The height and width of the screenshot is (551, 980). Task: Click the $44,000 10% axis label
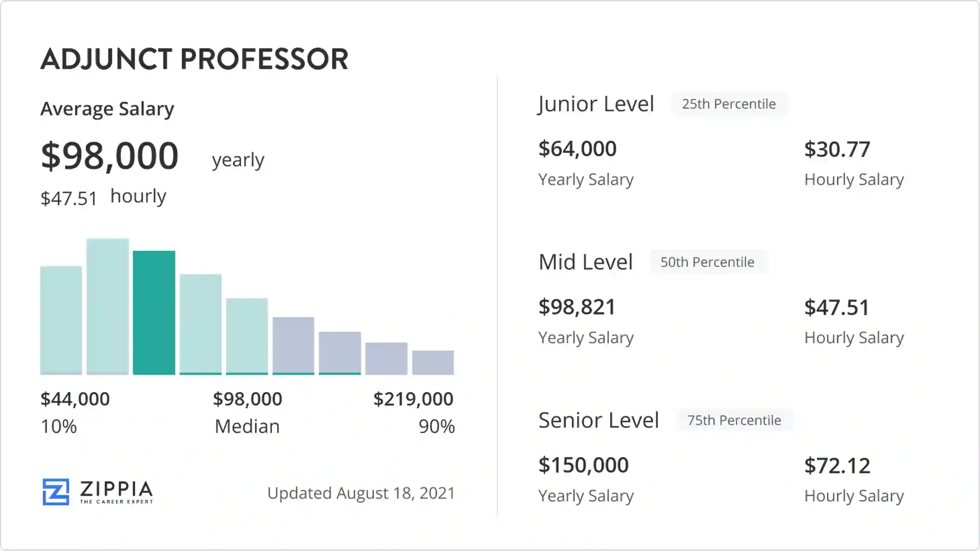[x=75, y=399]
